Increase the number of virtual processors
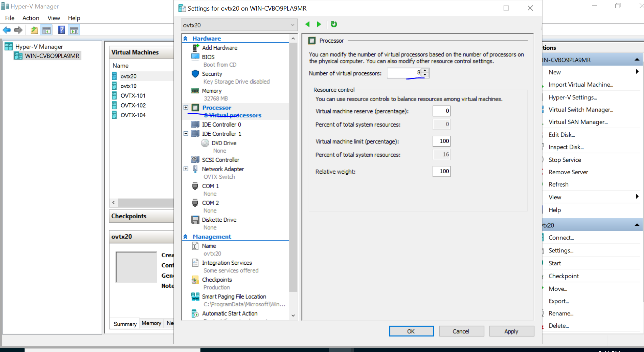This screenshot has height=352, width=644. 425,71
